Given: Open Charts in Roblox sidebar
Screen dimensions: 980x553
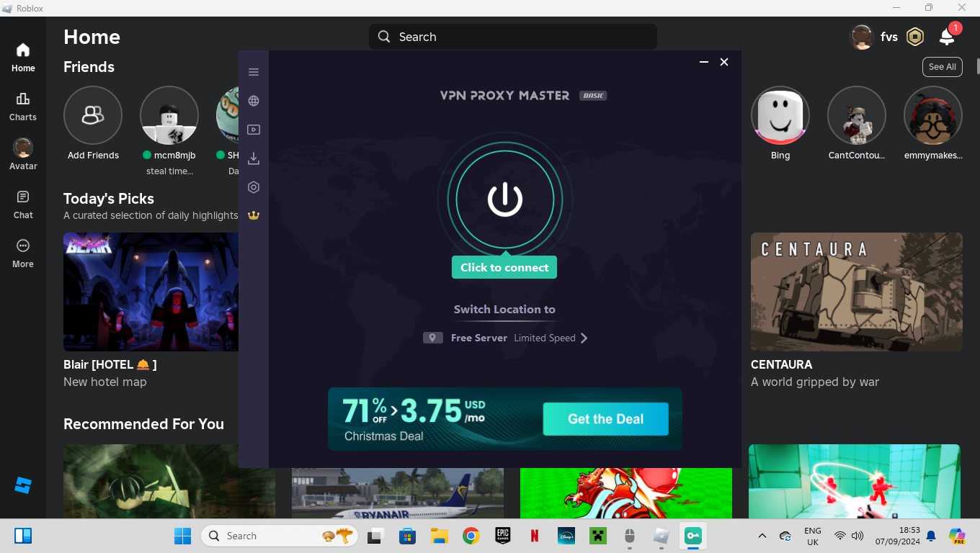Looking at the screenshot, I should (23, 107).
